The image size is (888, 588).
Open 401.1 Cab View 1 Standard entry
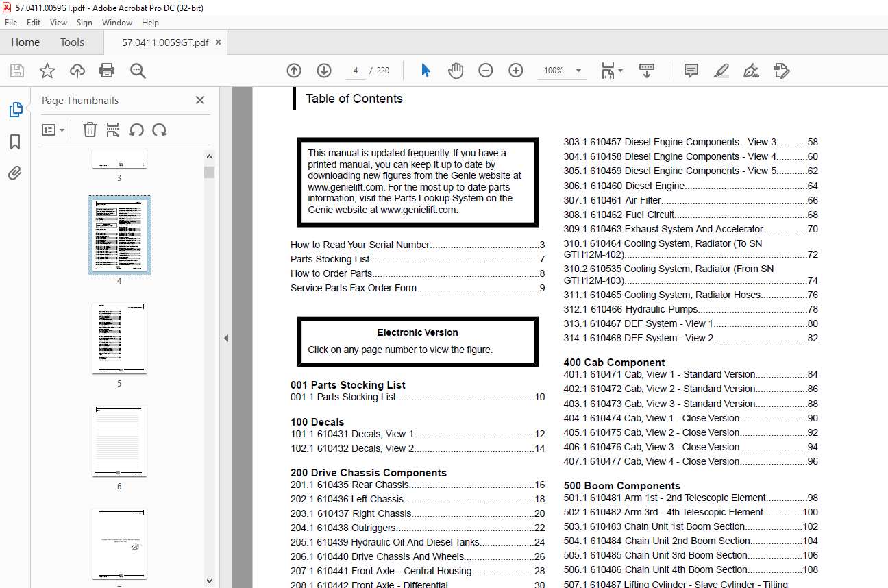click(x=691, y=374)
